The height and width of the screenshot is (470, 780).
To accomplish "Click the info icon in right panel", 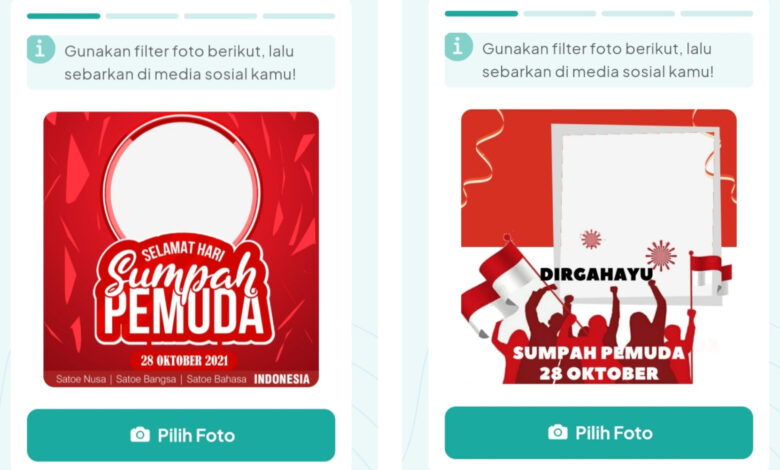I will pyautogui.click(x=458, y=47).
